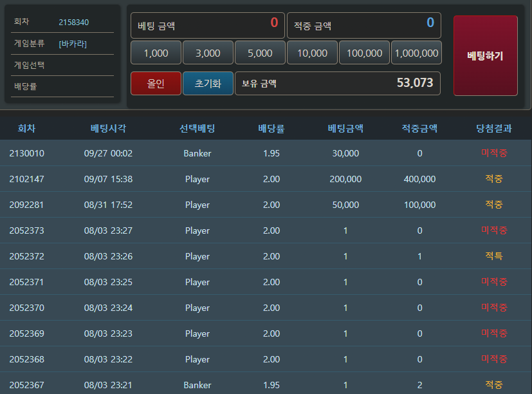Click the [바카라] game category text

click(x=73, y=44)
